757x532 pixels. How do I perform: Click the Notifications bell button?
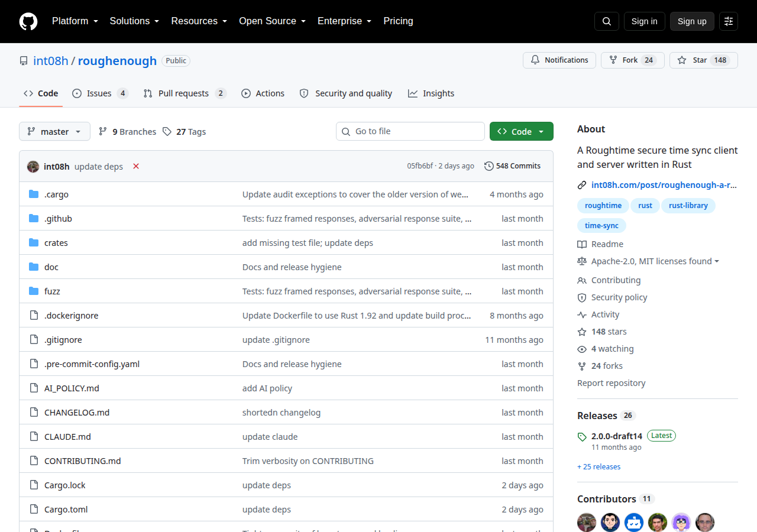pos(559,60)
